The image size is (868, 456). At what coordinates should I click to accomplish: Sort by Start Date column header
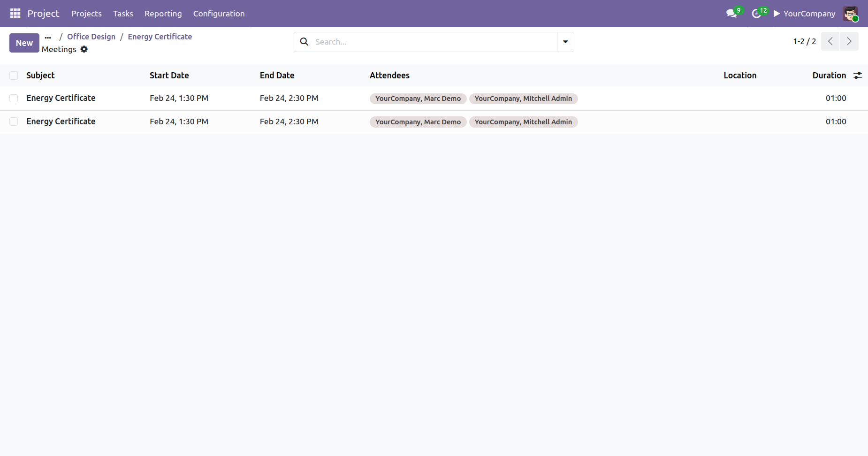click(169, 76)
